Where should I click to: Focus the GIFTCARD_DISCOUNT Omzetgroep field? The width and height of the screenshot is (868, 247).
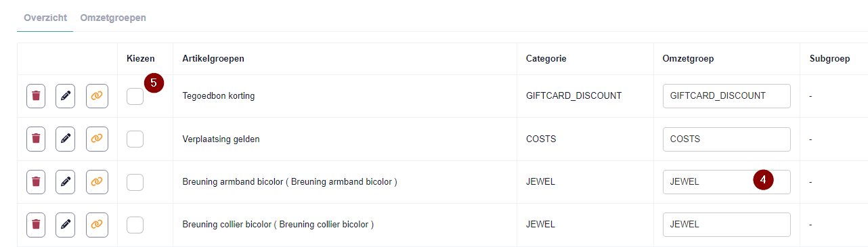(x=726, y=96)
